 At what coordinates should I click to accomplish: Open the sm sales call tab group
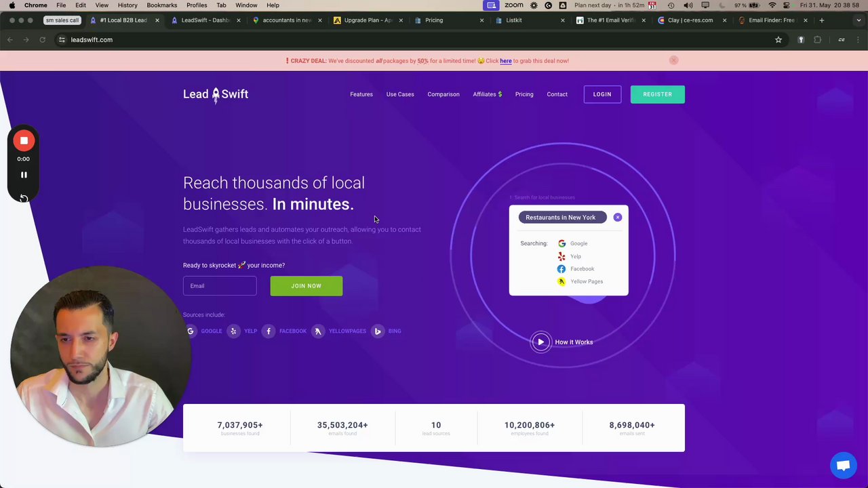[x=62, y=20]
